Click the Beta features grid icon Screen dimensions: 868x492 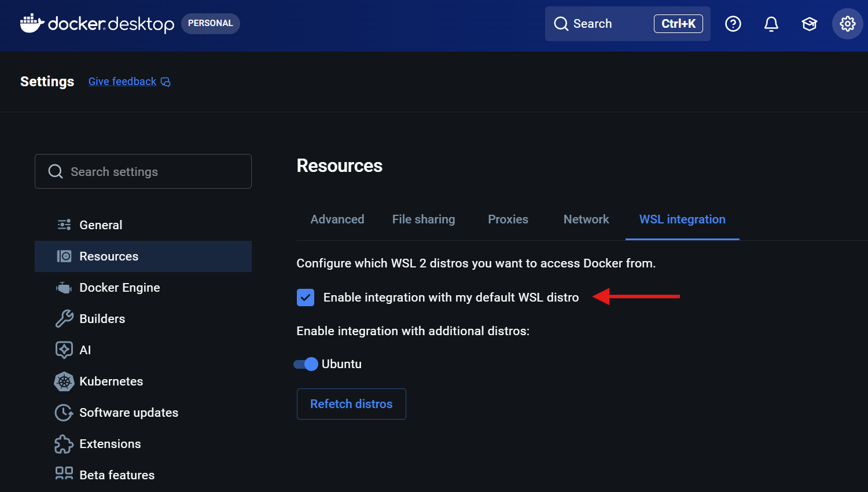[x=64, y=473]
